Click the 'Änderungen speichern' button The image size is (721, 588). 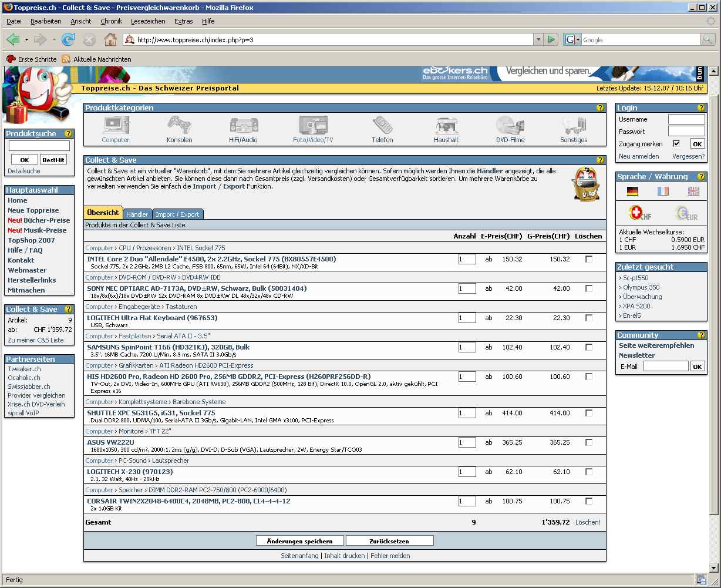tap(299, 541)
